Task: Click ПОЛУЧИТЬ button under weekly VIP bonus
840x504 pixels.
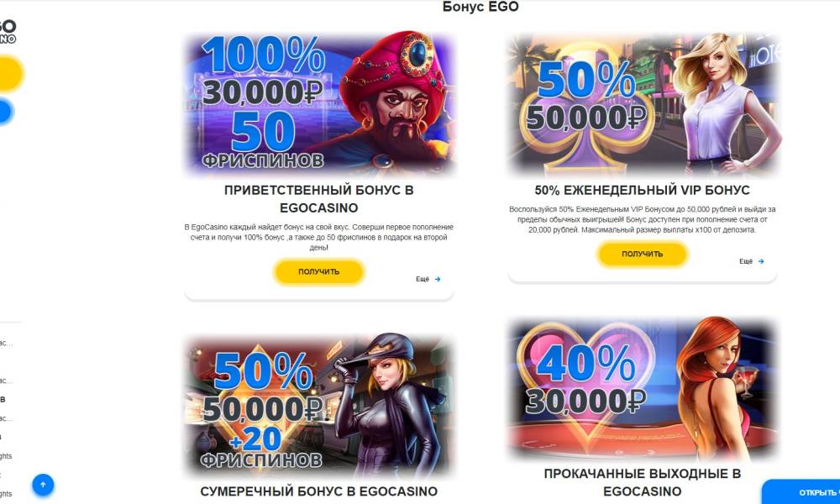Action: tap(643, 254)
